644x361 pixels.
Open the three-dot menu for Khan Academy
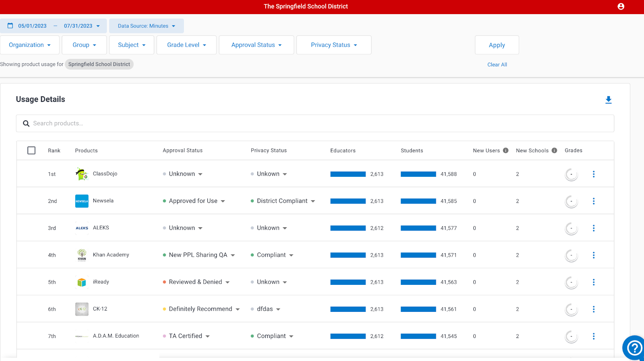(593, 255)
